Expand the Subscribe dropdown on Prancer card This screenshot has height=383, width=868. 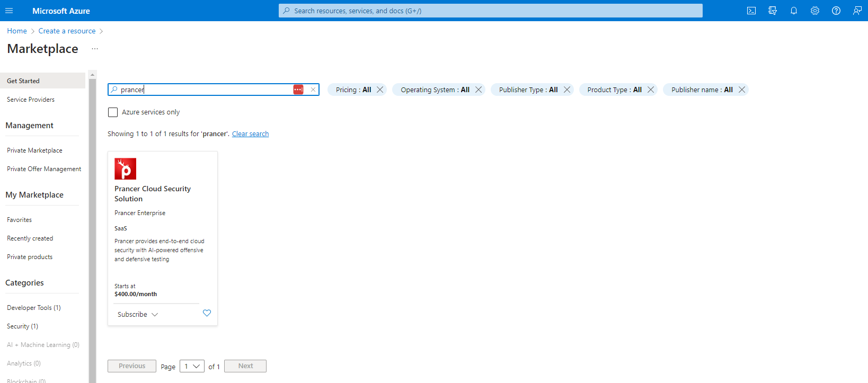click(x=138, y=315)
